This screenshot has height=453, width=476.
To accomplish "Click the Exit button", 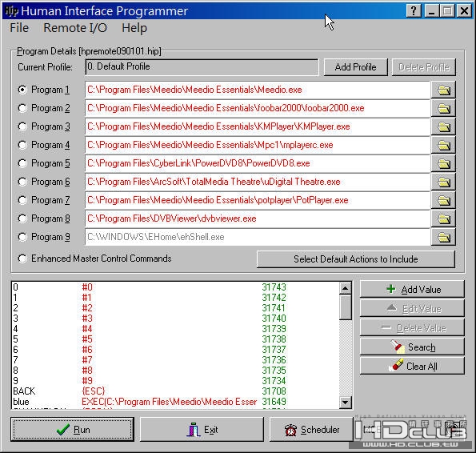I will coord(202,429).
